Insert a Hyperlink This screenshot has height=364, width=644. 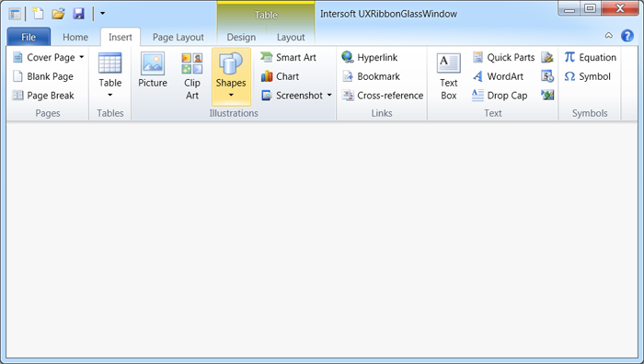tap(369, 58)
